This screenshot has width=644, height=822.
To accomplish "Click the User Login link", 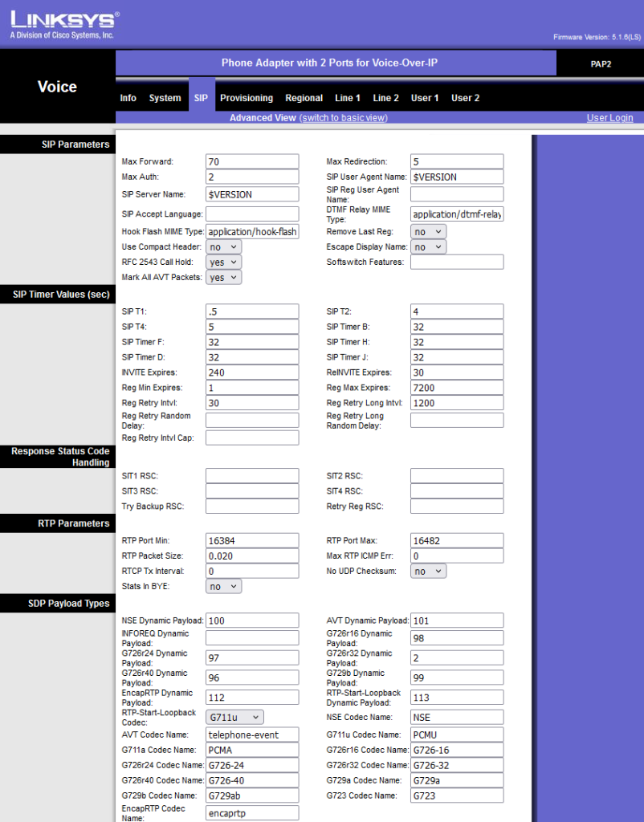I will pos(609,118).
